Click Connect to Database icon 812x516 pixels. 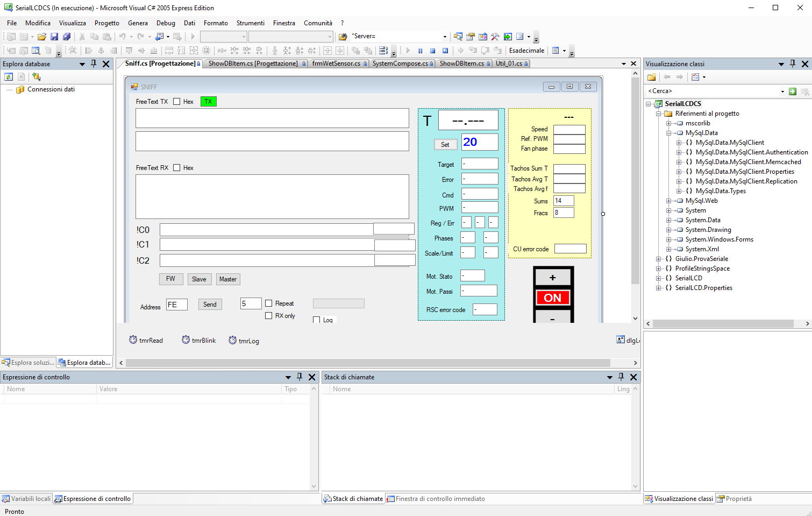(37, 77)
